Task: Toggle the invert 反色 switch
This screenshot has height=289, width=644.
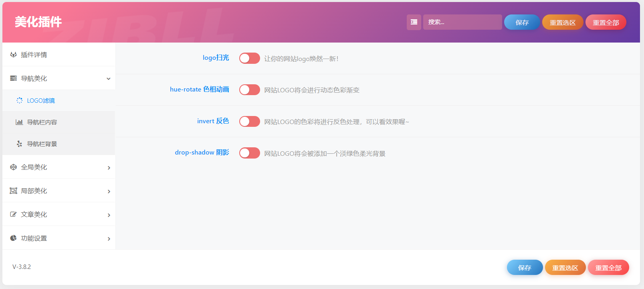Action: 249,121
